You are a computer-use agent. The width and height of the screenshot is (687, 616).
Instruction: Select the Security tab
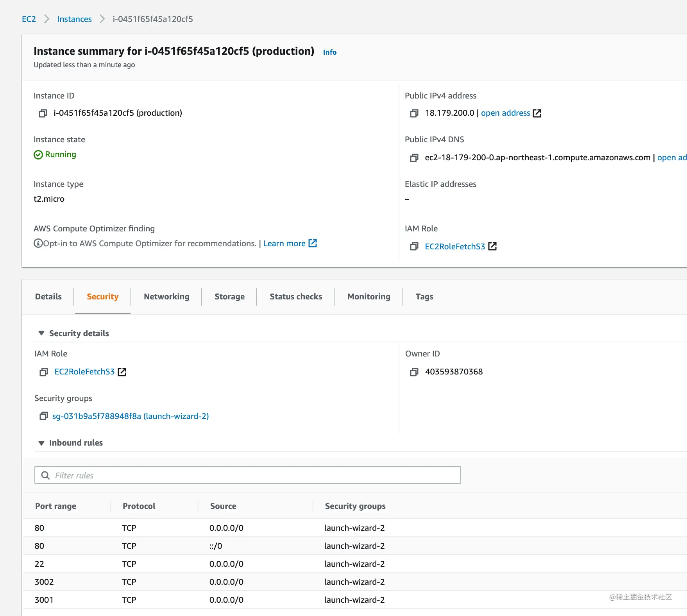pos(103,297)
